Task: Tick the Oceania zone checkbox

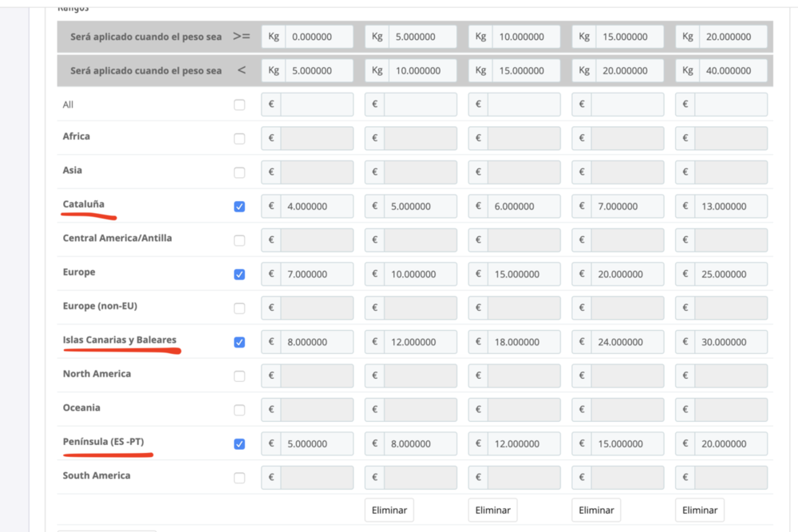Action: coord(239,410)
